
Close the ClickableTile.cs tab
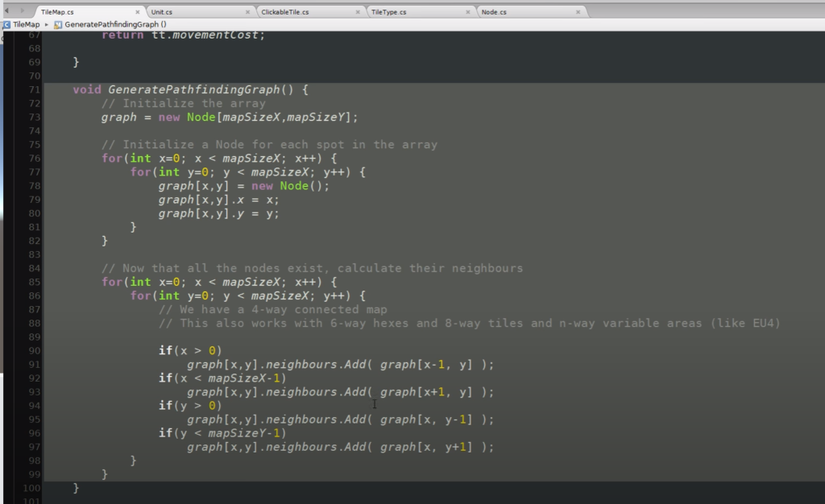[x=358, y=11]
